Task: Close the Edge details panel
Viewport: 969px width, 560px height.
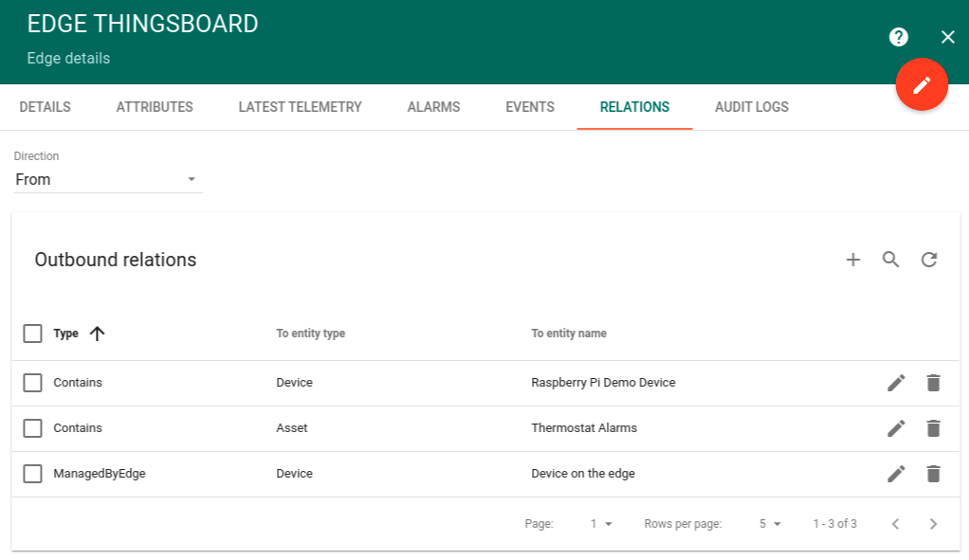Action: click(x=947, y=37)
